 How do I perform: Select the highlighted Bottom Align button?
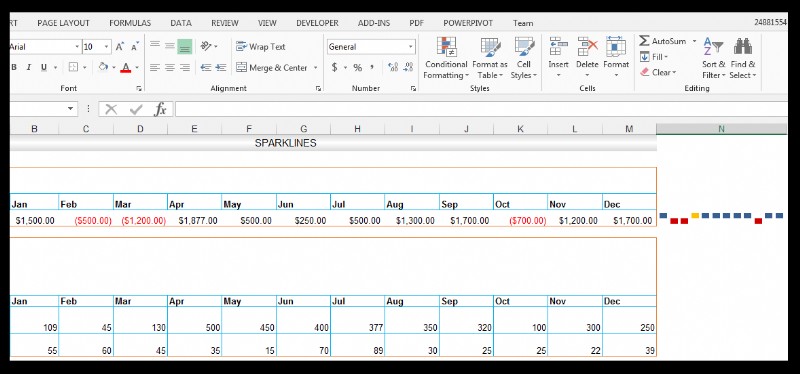(185, 46)
